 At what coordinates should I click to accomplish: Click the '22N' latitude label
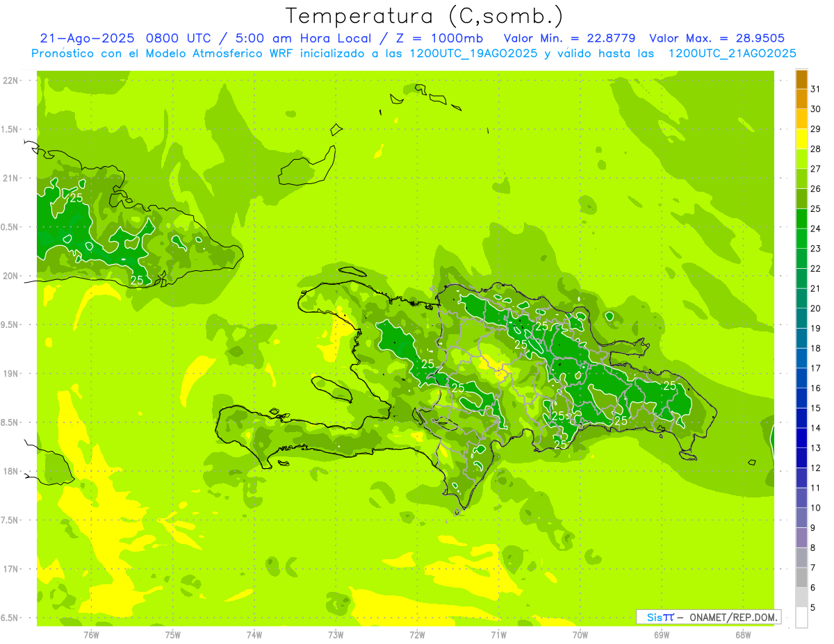pos(12,81)
